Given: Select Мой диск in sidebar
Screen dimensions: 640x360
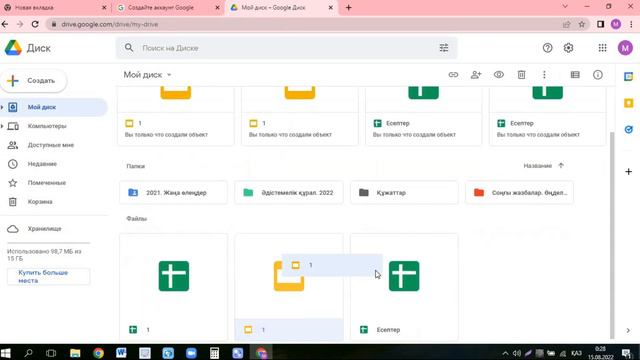Looking at the screenshot, I should click(54, 107).
